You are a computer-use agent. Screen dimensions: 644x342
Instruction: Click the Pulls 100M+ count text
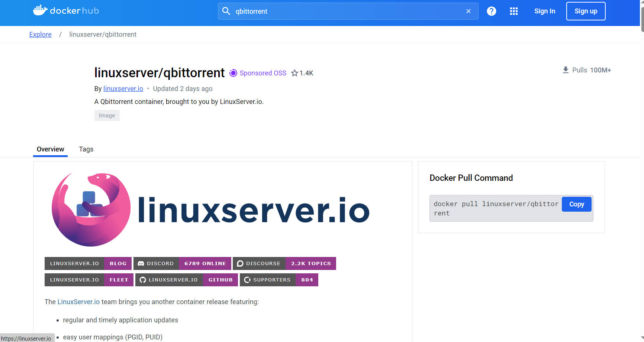[592, 70]
